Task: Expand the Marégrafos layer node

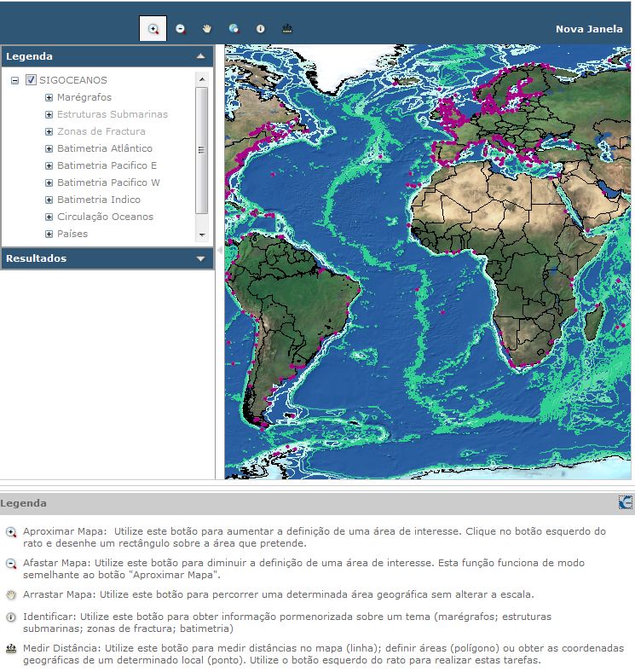Action: tap(49, 97)
